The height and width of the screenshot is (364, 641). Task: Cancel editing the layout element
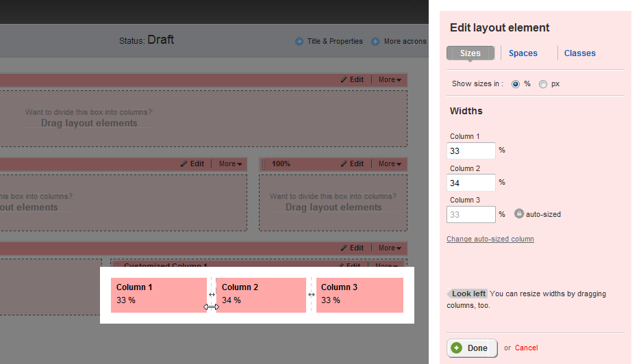tap(526, 348)
